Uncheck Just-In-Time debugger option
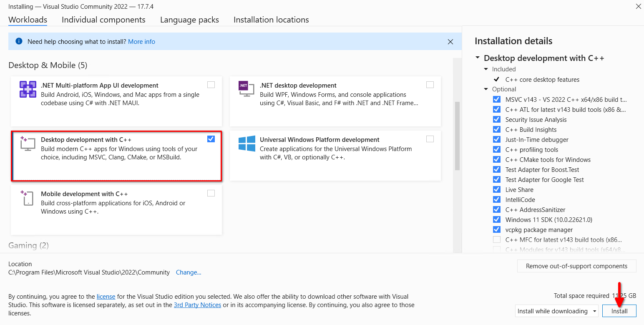Image resolution: width=644 pixels, height=325 pixels. click(x=496, y=139)
